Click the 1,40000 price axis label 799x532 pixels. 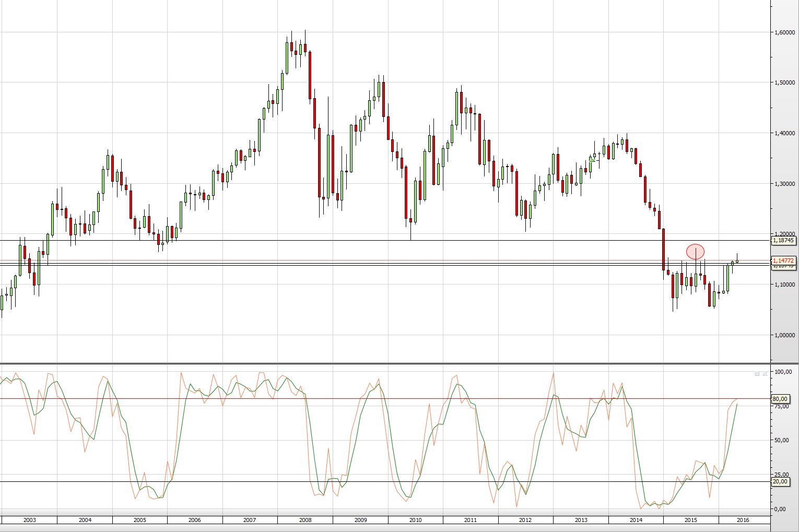[x=785, y=133]
